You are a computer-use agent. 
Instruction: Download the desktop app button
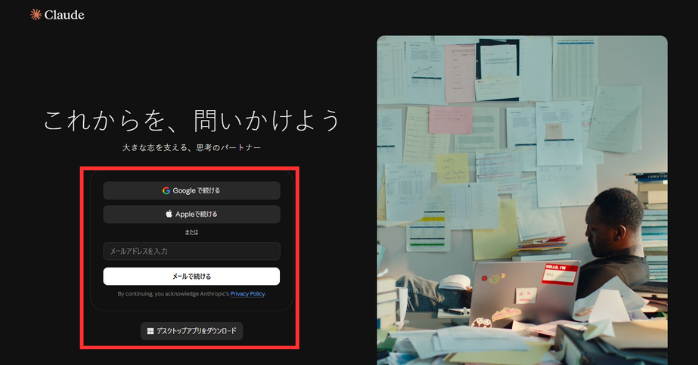pyautogui.click(x=192, y=331)
